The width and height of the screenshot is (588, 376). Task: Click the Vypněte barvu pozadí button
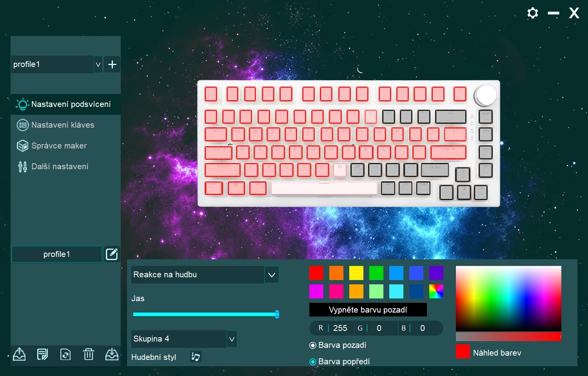click(x=368, y=310)
